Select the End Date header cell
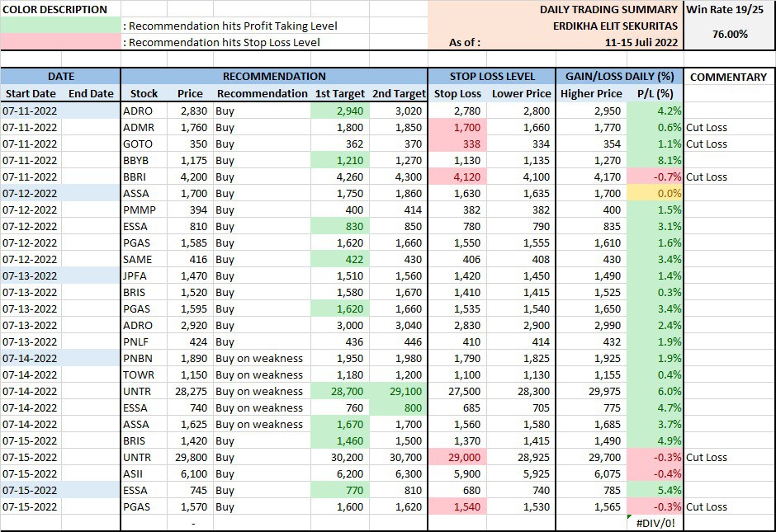 pos(91,94)
